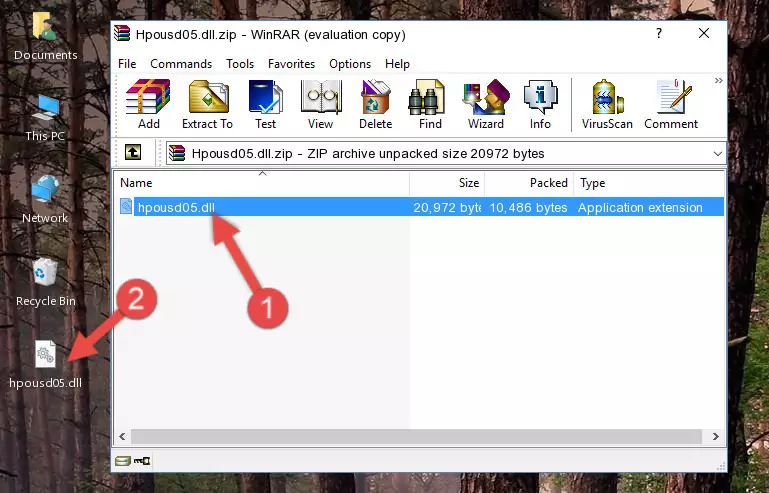Click the horizontal scrollbar track
This screenshot has width=769, height=493.
point(416,436)
